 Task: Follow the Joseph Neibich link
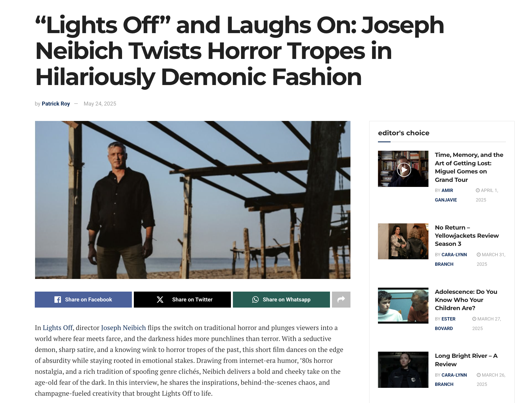[123, 328]
